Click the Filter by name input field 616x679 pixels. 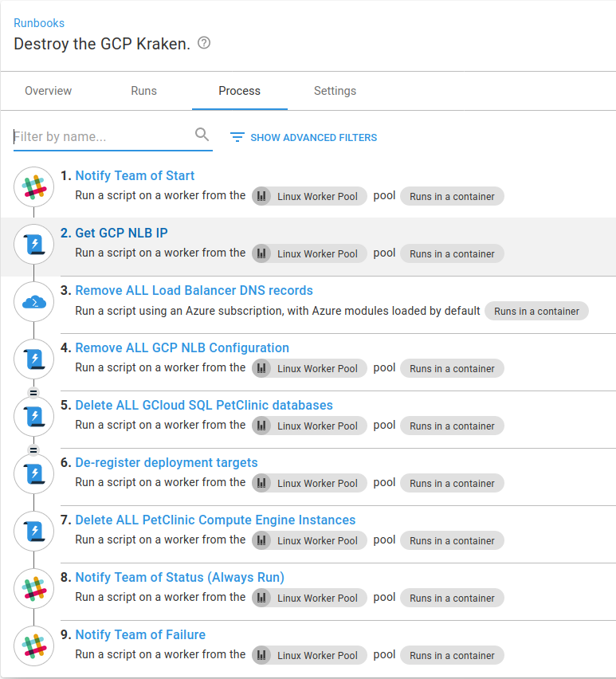click(x=102, y=137)
